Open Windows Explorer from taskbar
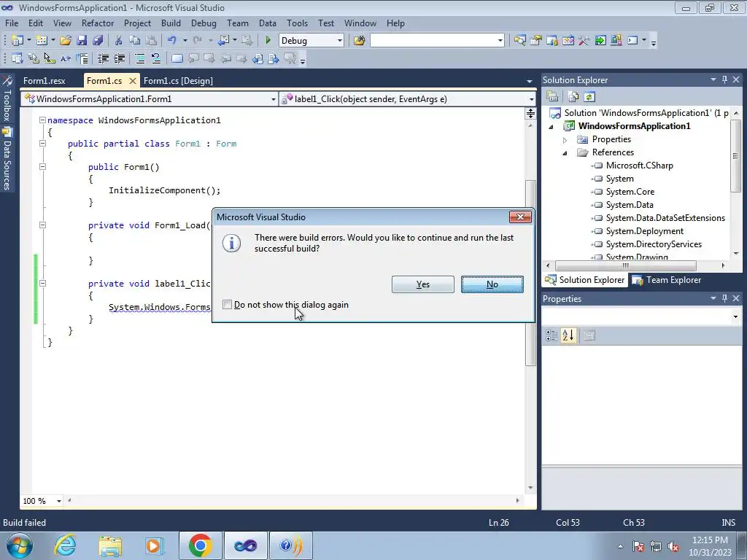The image size is (747, 560). (x=110, y=545)
